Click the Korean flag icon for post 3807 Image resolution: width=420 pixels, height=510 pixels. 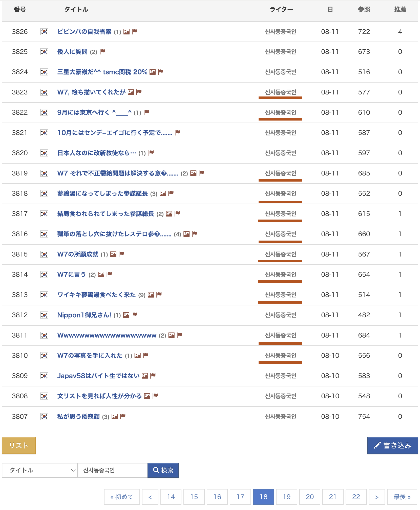(44, 417)
